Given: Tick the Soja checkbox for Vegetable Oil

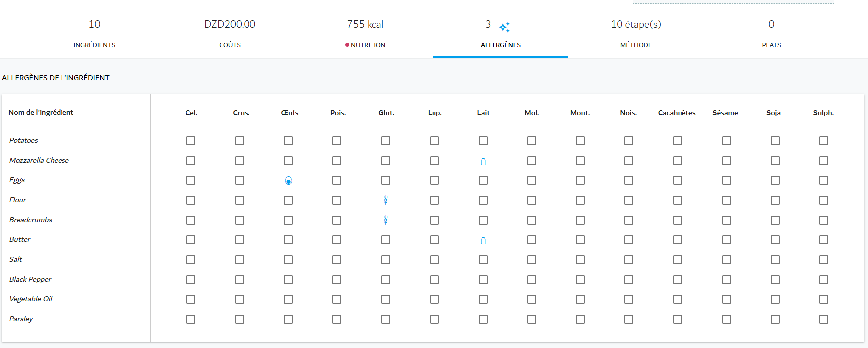Looking at the screenshot, I should point(775,299).
